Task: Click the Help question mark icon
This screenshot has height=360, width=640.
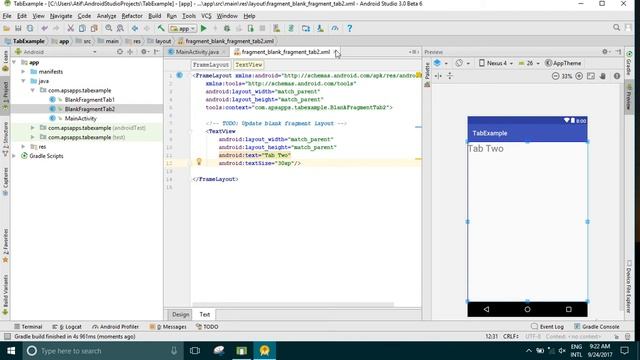Action: 349,29
